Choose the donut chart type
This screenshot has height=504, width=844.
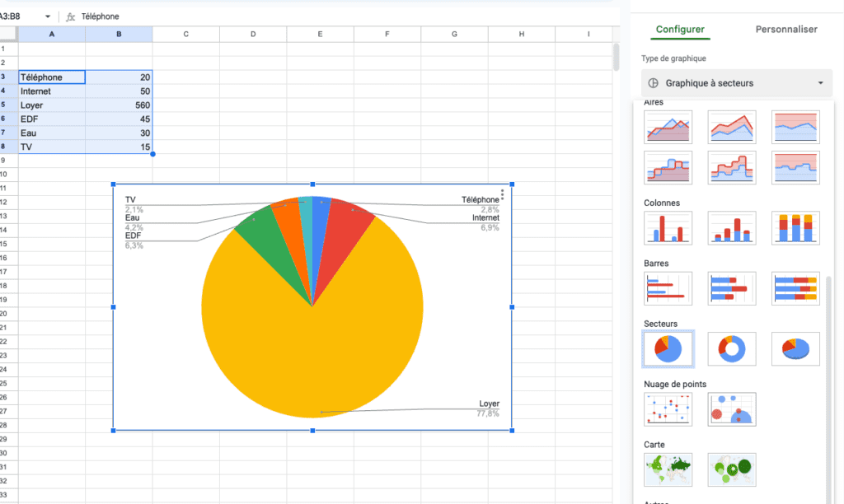point(732,349)
